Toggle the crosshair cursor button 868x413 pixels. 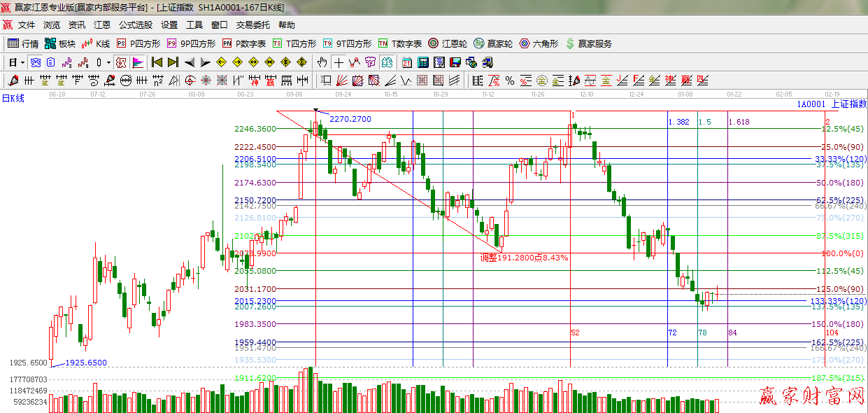click(339, 62)
